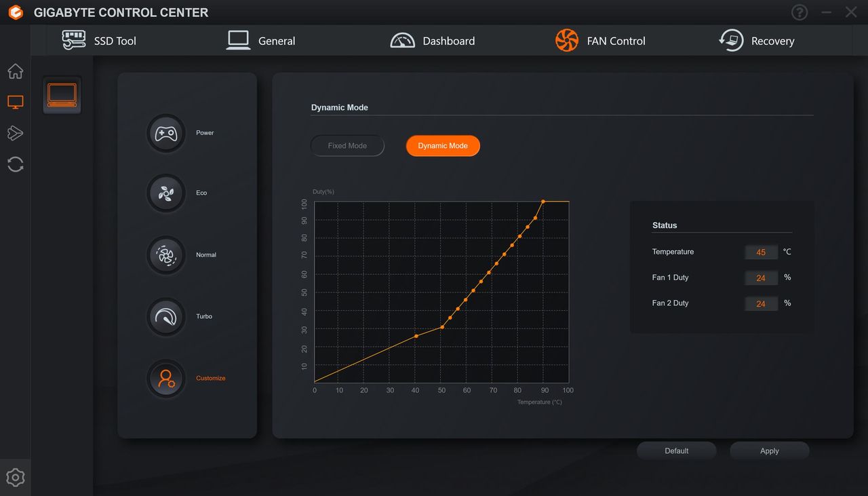Click the fan curve point at 40°C
The image size is (868, 496).
[x=416, y=336]
